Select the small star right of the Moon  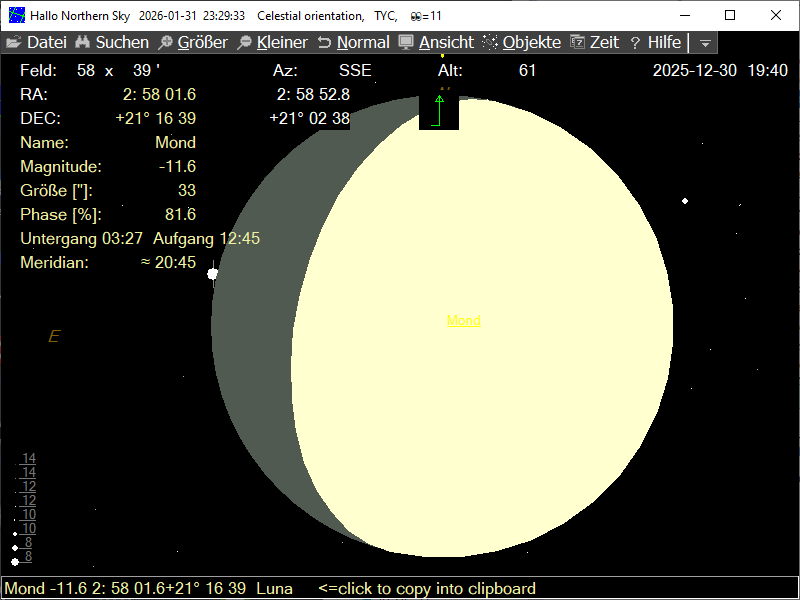(685, 201)
